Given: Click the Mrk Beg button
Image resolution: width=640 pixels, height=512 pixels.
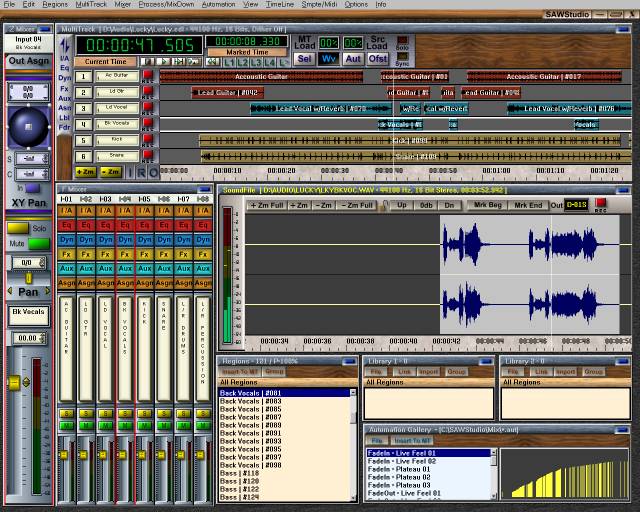Looking at the screenshot, I should pyautogui.click(x=487, y=205).
